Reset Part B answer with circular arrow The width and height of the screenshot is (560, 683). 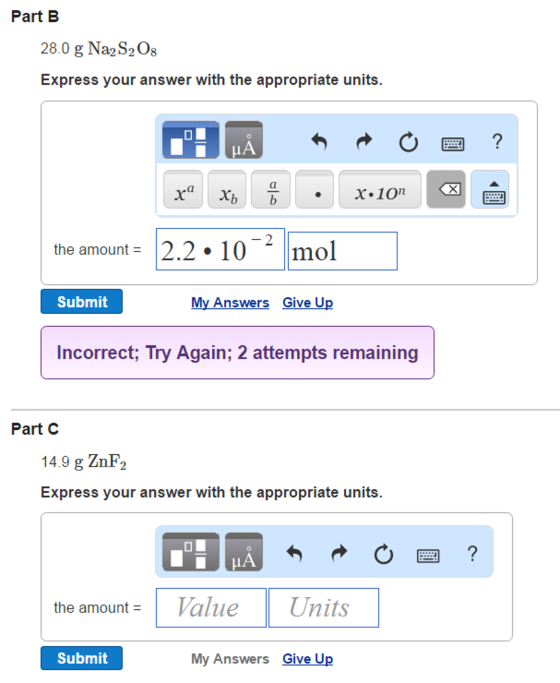point(408,142)
